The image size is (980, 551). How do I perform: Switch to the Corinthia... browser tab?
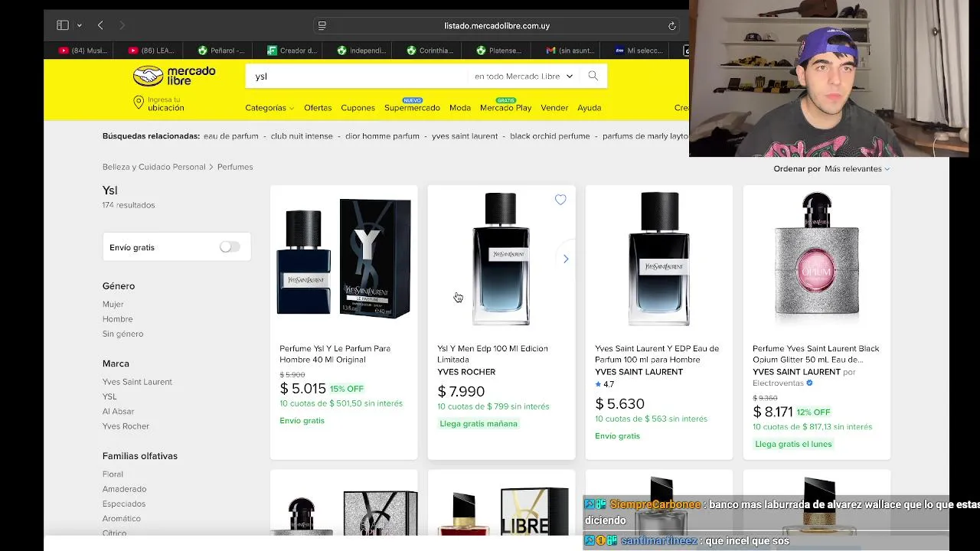pos(430,51)
